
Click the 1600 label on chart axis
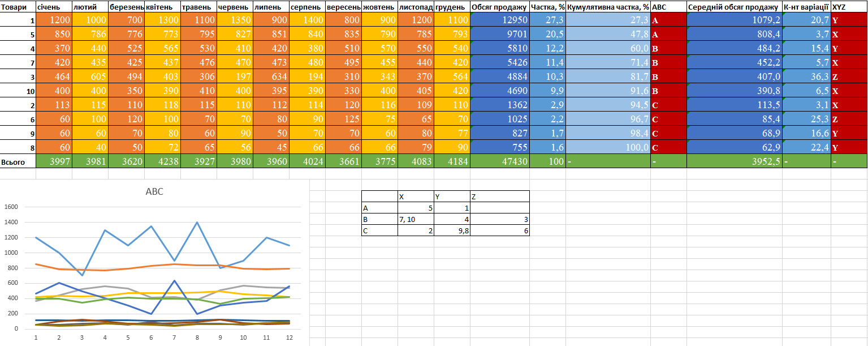point(11,207)
